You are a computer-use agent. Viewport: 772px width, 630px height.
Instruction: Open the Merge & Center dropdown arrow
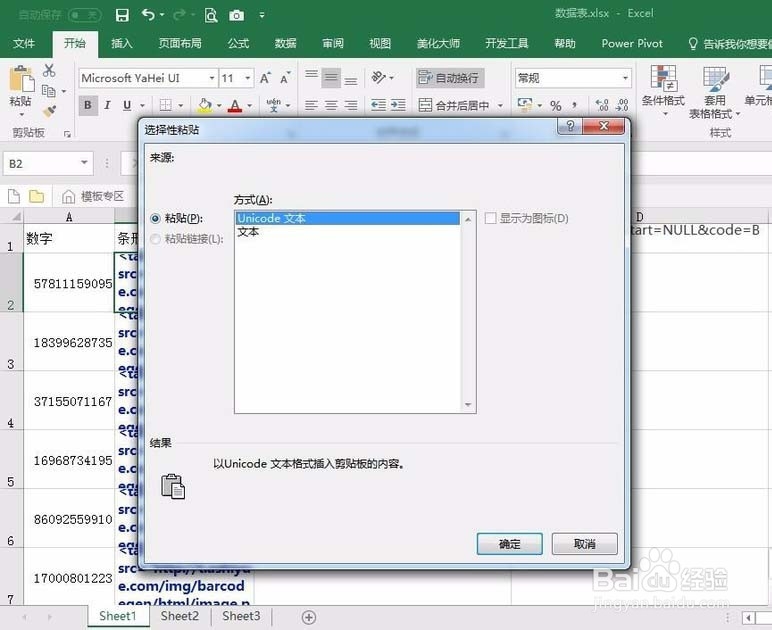pos(500,105)
